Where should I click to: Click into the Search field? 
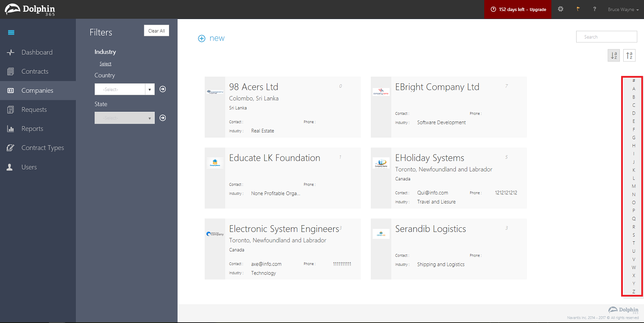[x=606, y=37]
